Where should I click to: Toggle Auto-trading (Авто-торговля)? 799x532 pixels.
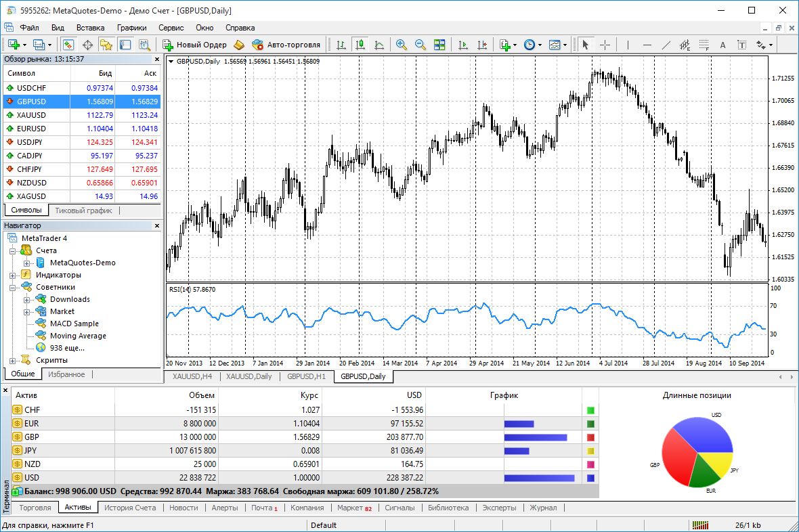click(x=286, y=45)
